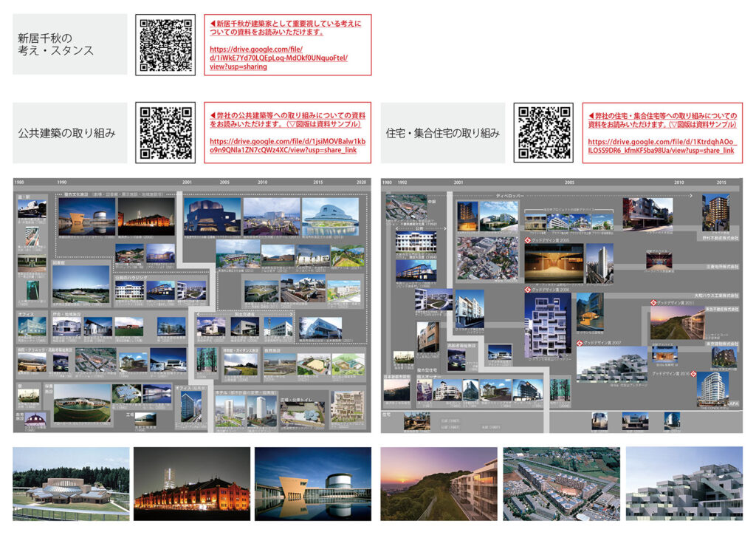The height and width of the screenshot is (535, 756).
Task: Click the 図書館 category label
Action: coord(59,263)
